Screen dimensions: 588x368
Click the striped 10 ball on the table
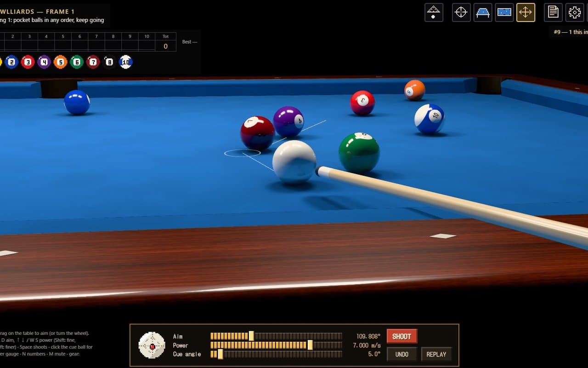(430, 119)
